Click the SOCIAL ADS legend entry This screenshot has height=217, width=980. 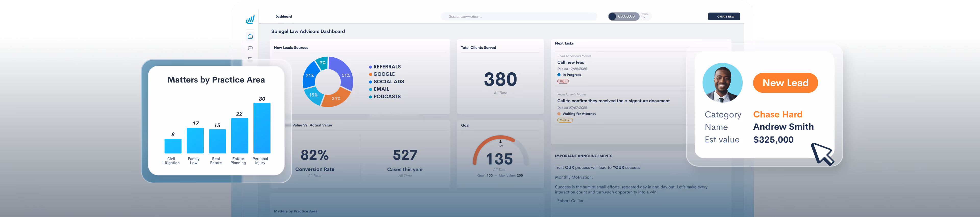(386, 82)
